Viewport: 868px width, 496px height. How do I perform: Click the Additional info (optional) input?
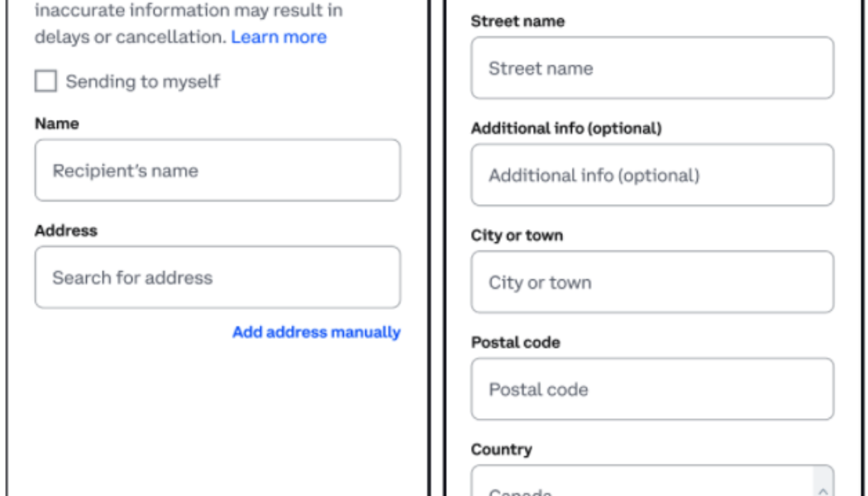tap(651, 175)
